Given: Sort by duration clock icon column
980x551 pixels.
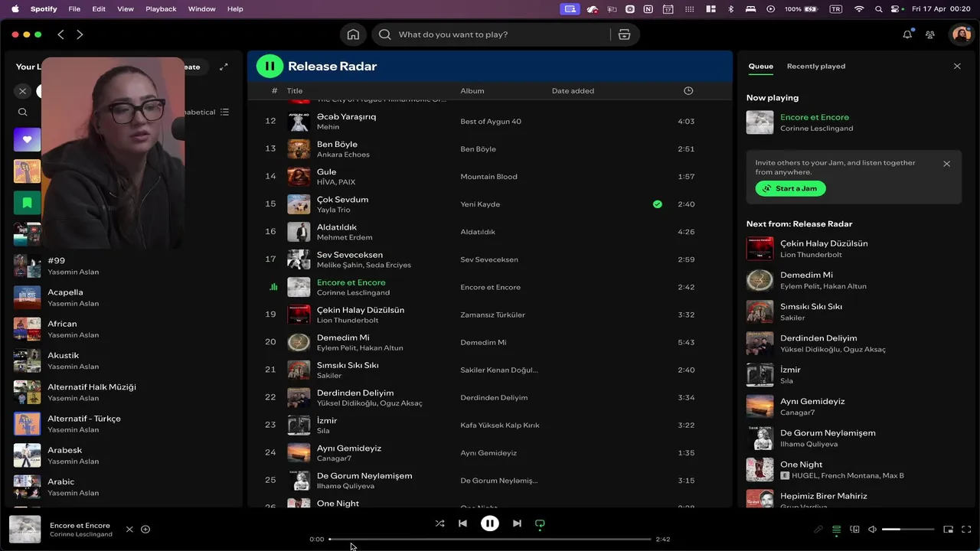Looking at the screenshot, I should [688, 90].
